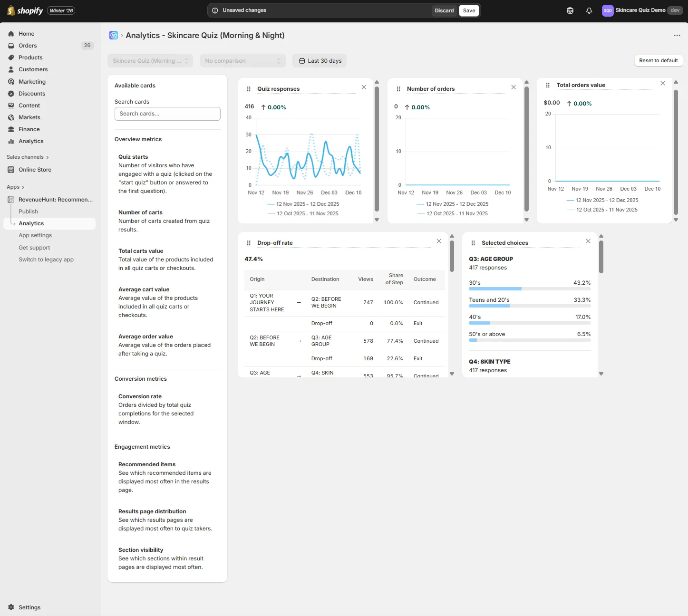The height and width of the screenshot is (616, 688).
Task: Add the Recommended items card
Action: [x=167, y=477]
